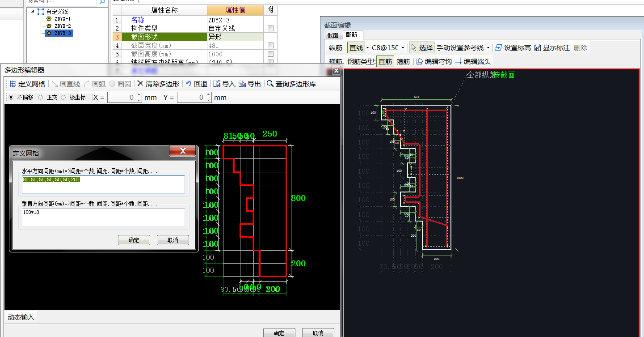Activate the 选择 pointer tool

click(x=421, y=48)
